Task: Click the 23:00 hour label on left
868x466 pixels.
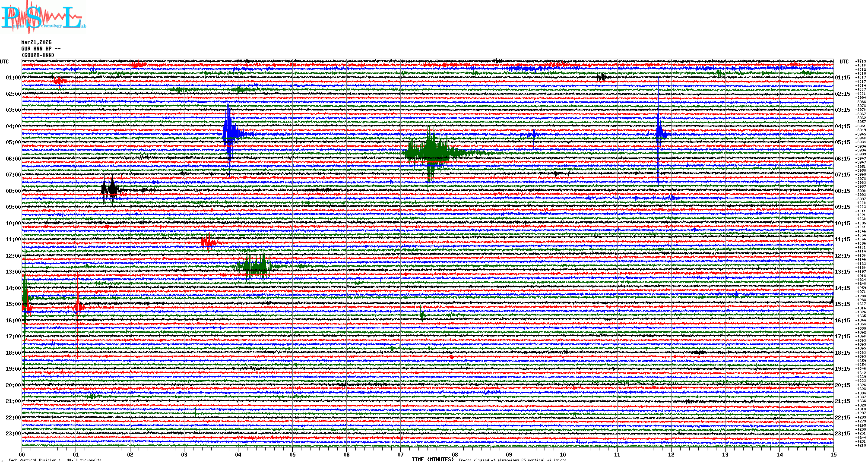Action: pyautogui.click(x=13, y=434)
